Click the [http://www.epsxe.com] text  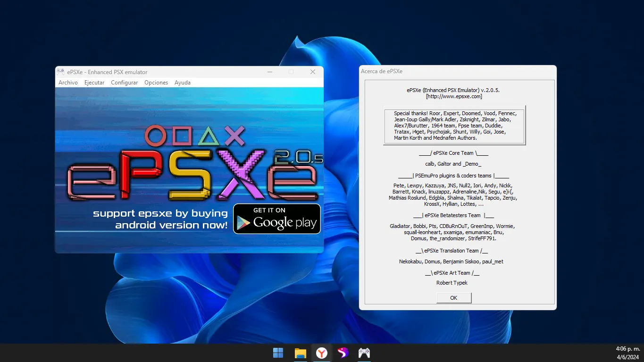(454, 96)
